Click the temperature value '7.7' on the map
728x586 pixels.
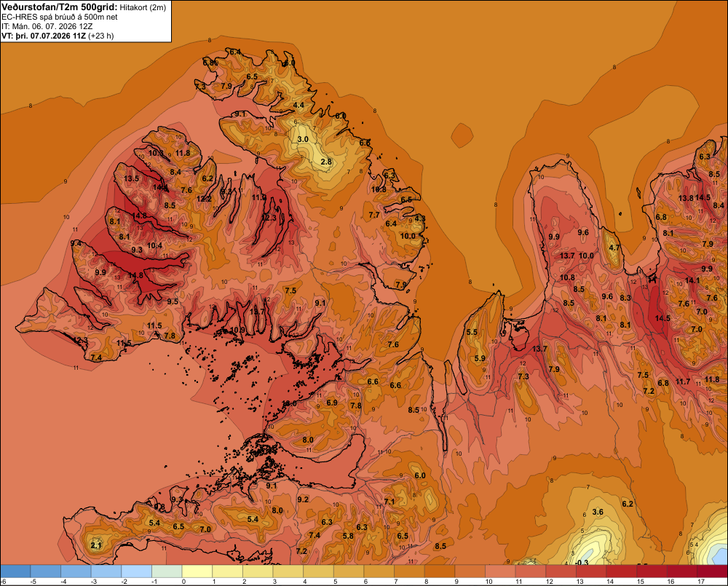(x=373, y=215)
